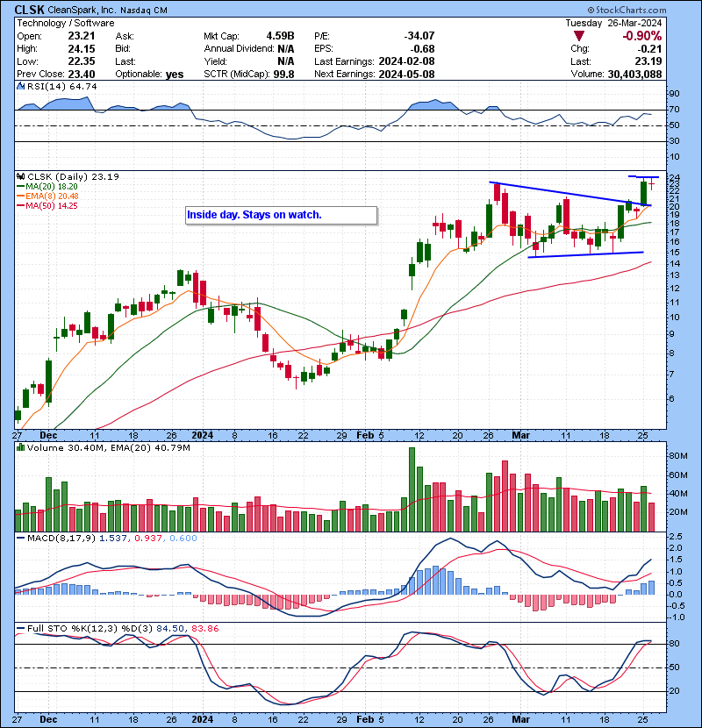Click the 2024 label on price chart axis

(203, 434)
